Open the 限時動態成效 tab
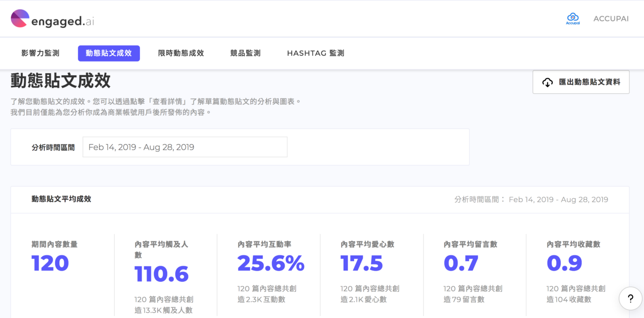 coord(181,53)
